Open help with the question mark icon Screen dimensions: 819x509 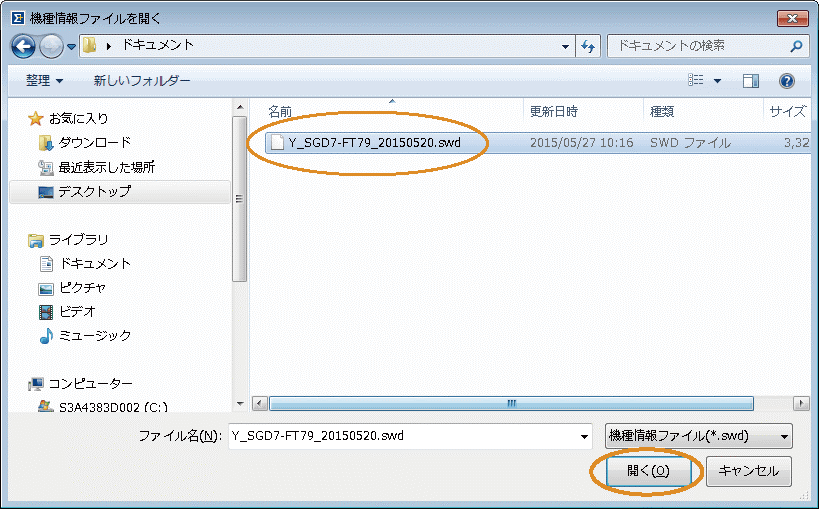coord(787,80)
